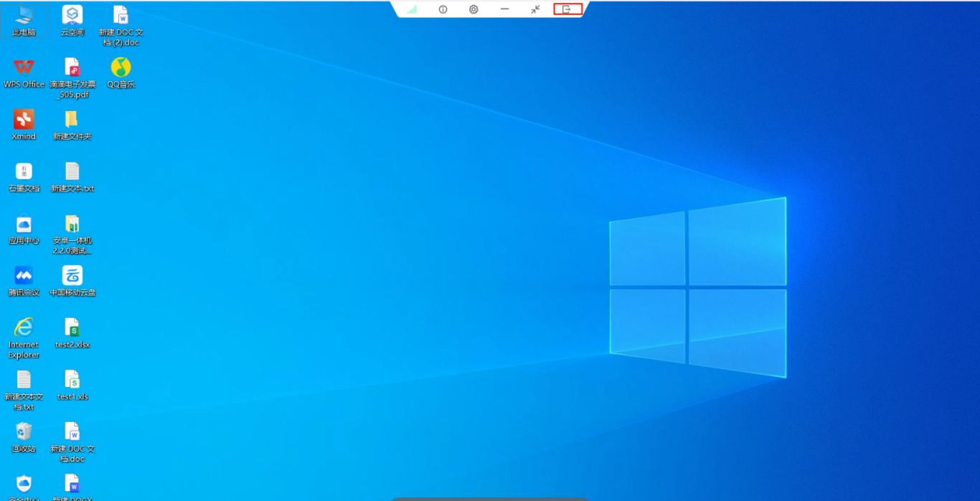Select the Internet Explorer shortcut
Screen dimensions: 980x501
point(24,338)
